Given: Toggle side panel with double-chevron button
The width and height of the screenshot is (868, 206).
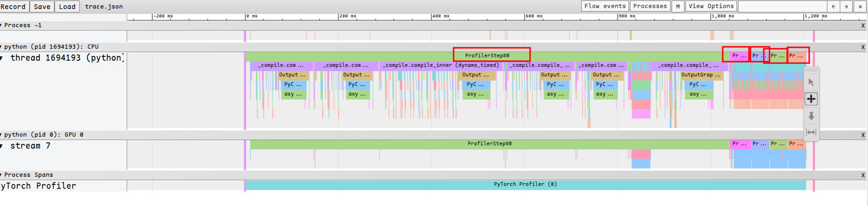Looking at the screenshot, I should tap(860, 6).
